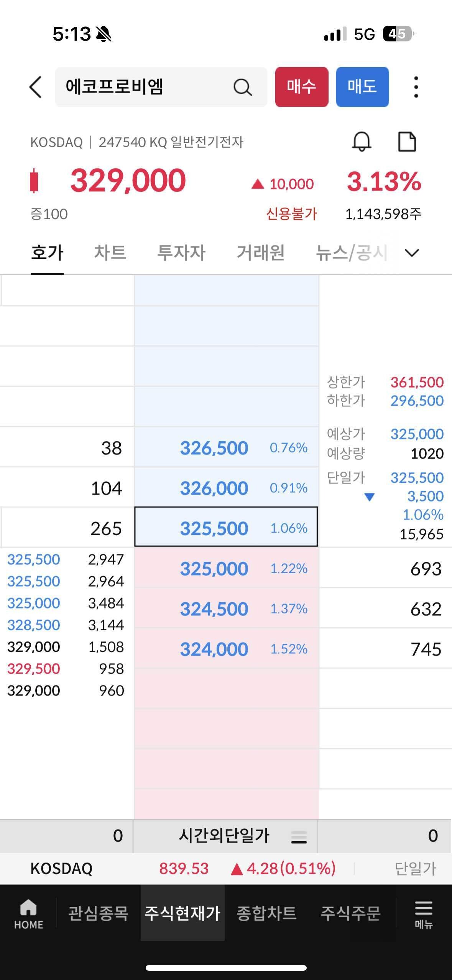Viewport: 452px width, 980px height.
Task: Tap the red candle indicator beside 329,000
Action: pyautogui.click(x=35, y=181)
